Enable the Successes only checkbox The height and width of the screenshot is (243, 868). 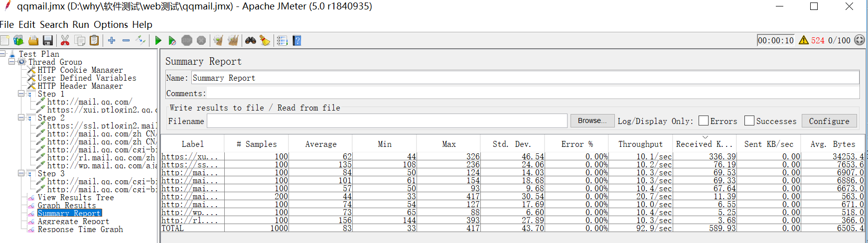[x=749, y=121]
